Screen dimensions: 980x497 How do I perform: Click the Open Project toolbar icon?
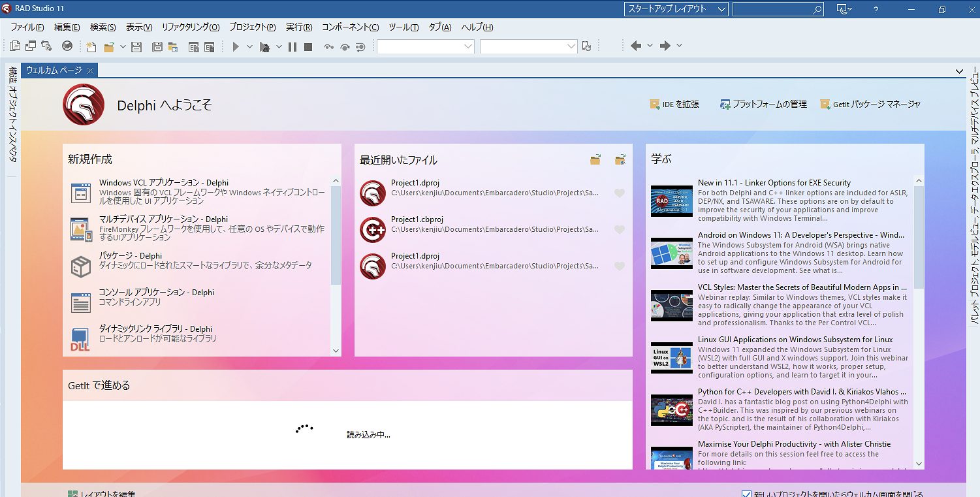(173, 46)
